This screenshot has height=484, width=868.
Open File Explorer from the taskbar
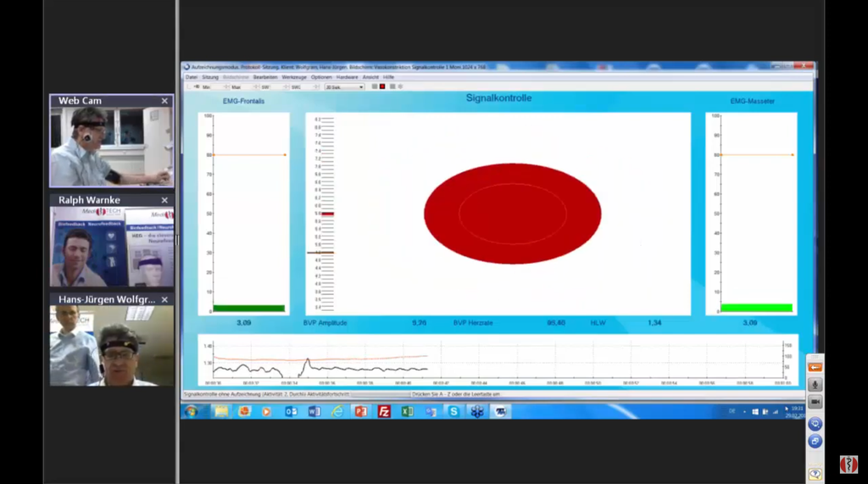[x=221, y=411]
